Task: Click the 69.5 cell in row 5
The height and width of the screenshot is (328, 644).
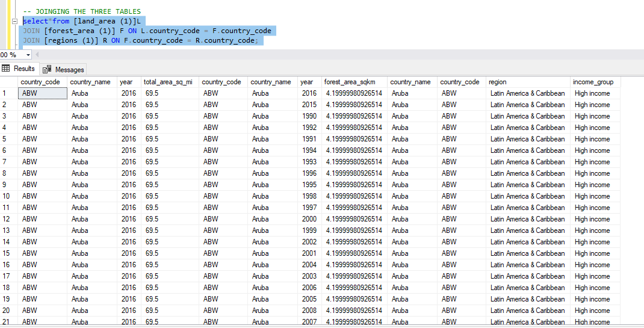Action: click(170, 139)
